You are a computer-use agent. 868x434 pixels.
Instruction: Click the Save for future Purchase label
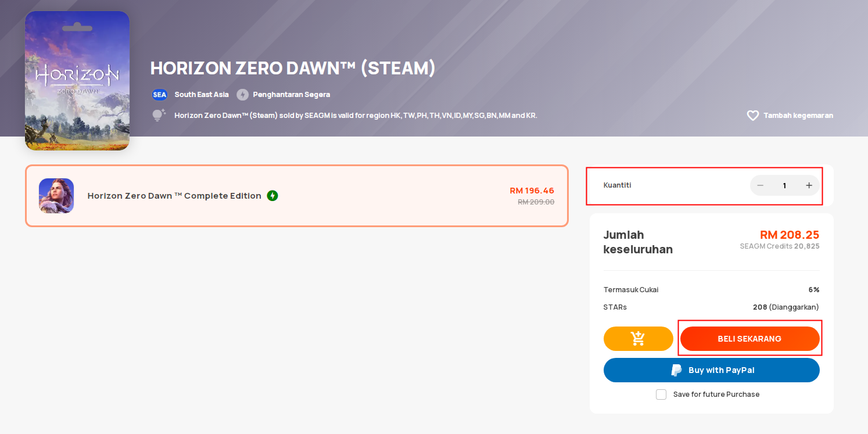(x=716, y=394)
